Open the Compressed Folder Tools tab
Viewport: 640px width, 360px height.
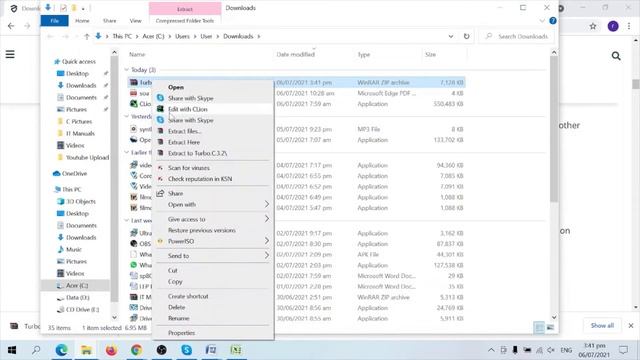coord(185,20)
